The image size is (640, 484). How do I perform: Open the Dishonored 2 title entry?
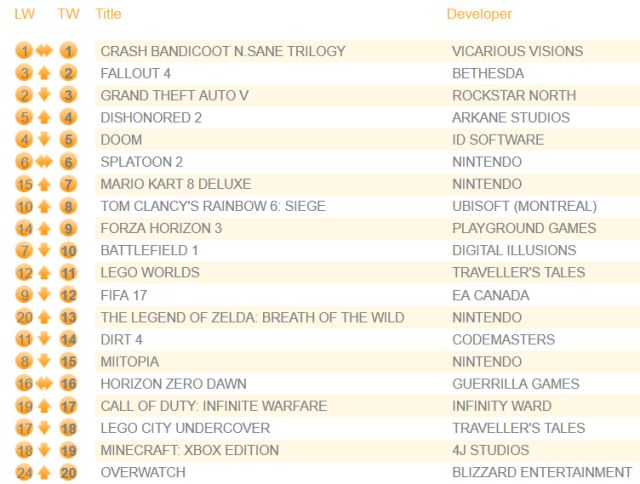tap(150, 117)
